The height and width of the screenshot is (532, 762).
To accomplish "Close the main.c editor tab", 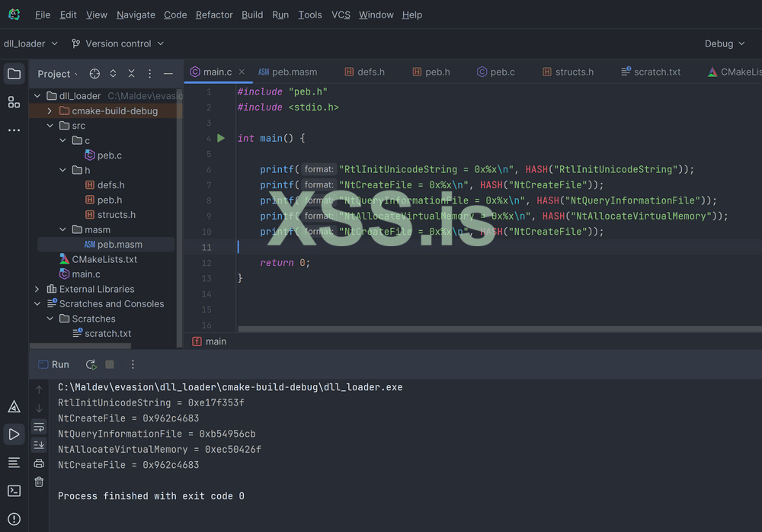I will point(242,72).
